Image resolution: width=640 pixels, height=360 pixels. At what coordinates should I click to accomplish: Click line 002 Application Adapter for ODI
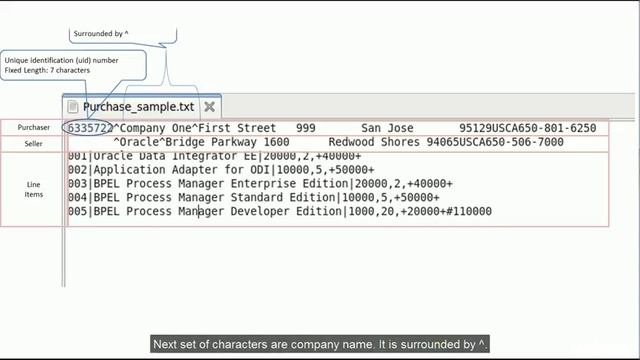click(221, 170)
